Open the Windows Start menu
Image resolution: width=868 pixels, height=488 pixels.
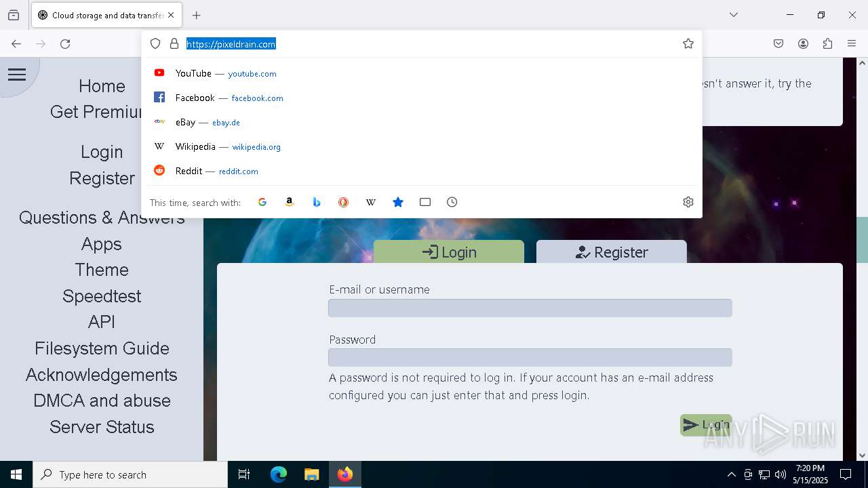[16, 474]
